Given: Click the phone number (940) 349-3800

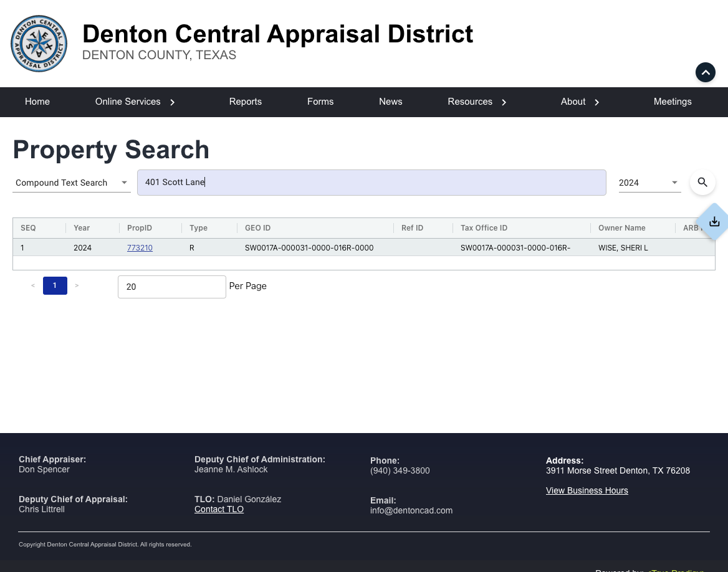Looking at the screenshot, I should (x=400, y=471).
